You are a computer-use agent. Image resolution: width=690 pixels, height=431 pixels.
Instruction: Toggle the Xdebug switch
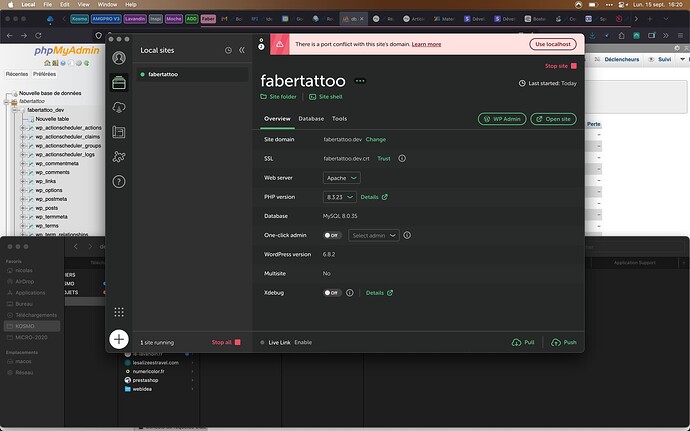(x=332, y=292)
